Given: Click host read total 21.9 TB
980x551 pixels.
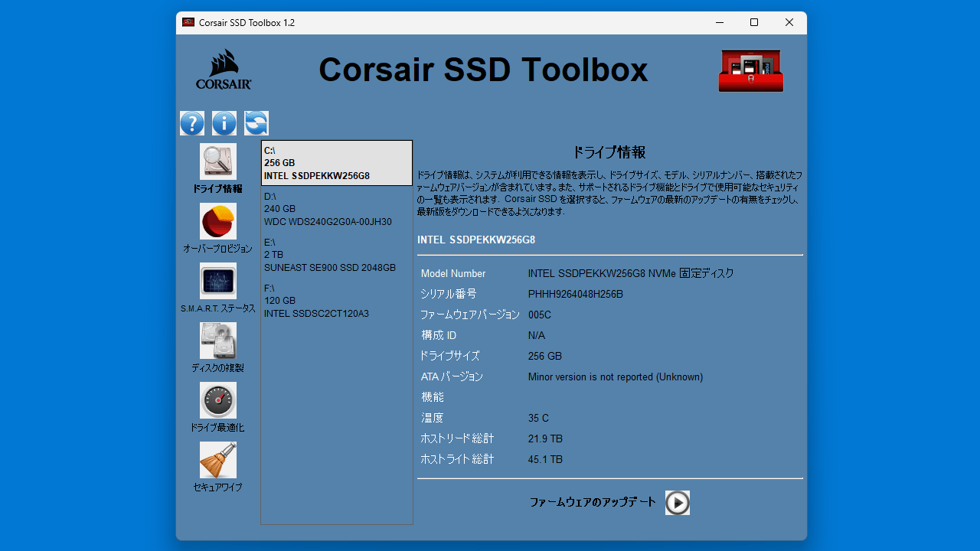Looking at the screenshot, I should point(545,439).
